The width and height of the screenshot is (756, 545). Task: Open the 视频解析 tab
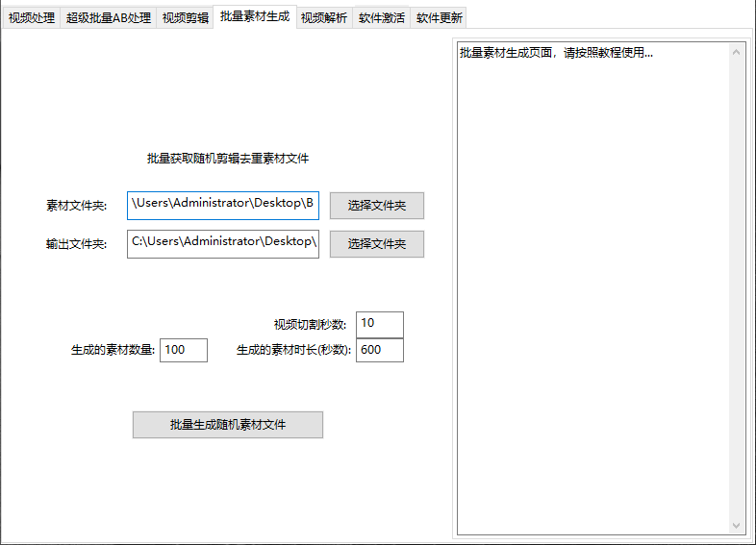click(x=324, y=18)
